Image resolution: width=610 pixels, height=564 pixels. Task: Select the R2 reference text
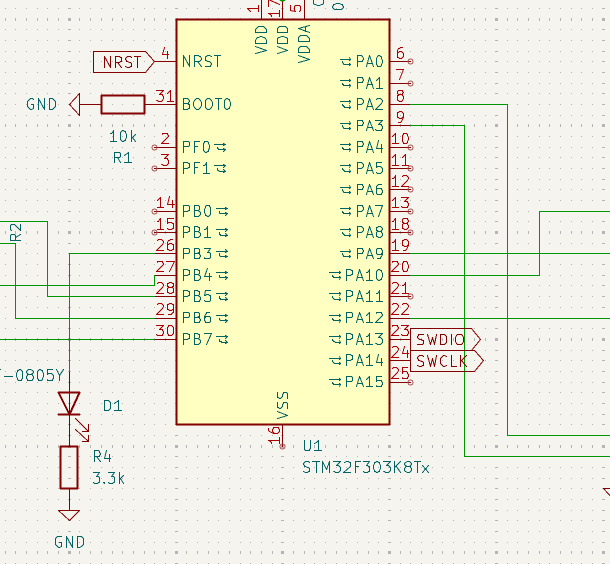[x=16, y=232]
